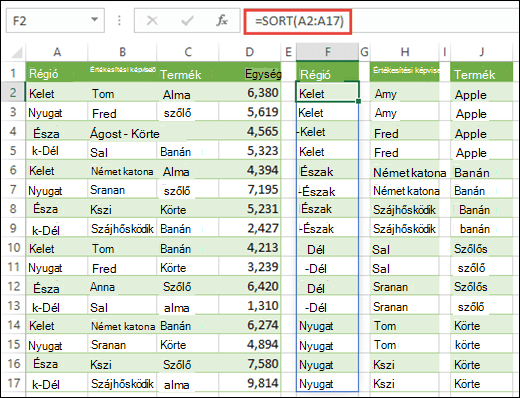Image resolution: width=520 pixels, height=398 pixels.
Task: Select column H header
Action: click(405, 52)
